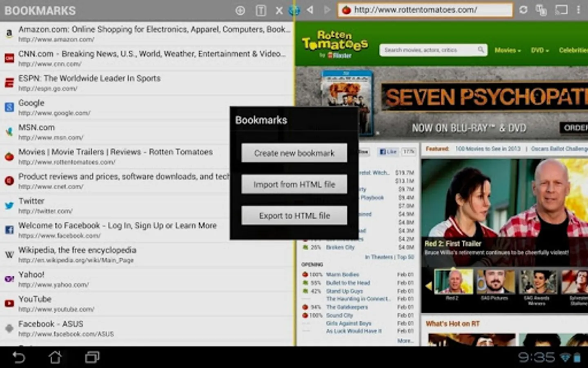Go back with the left arrow
588x368 pixels.
(310, 9)
